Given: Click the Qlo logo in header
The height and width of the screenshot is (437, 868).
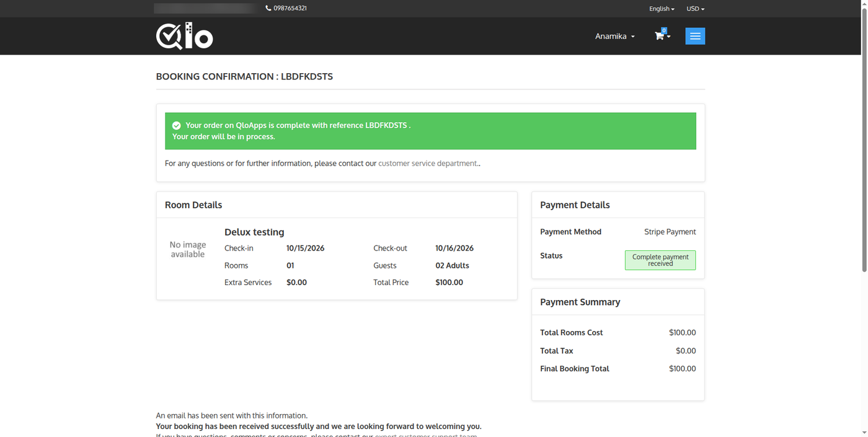Looking at the screenshot, I should pyautogui.click(x=184, y=36).
